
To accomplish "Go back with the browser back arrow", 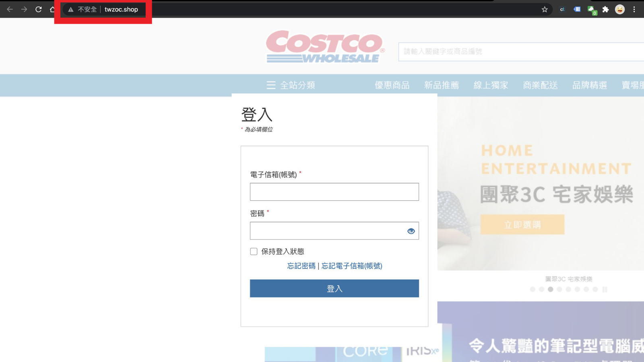I will (10, 9).
